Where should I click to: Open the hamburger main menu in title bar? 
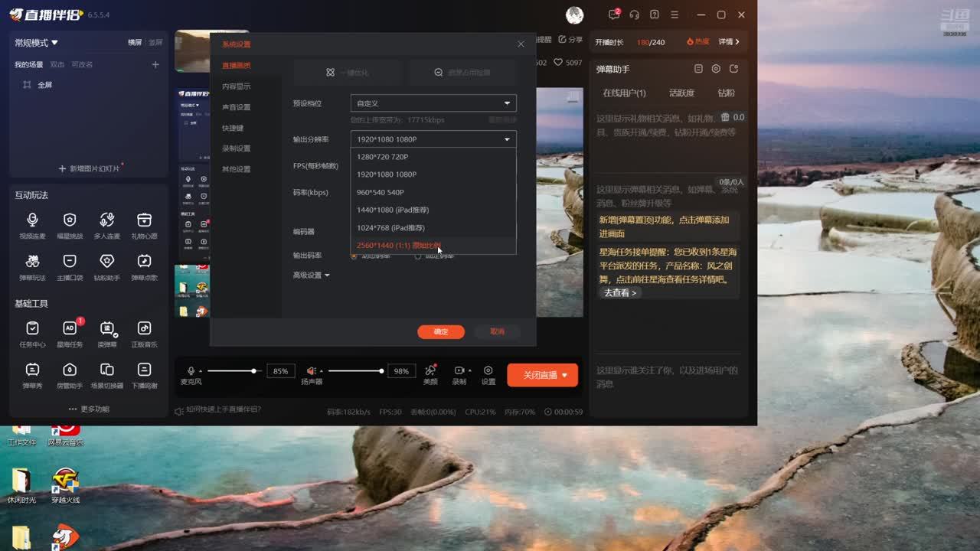[x=674, y=15]
